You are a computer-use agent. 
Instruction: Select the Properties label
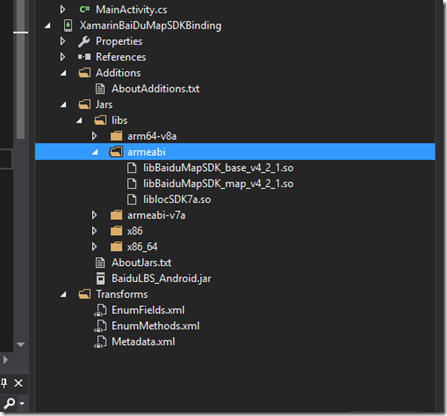tap(119, 41)
